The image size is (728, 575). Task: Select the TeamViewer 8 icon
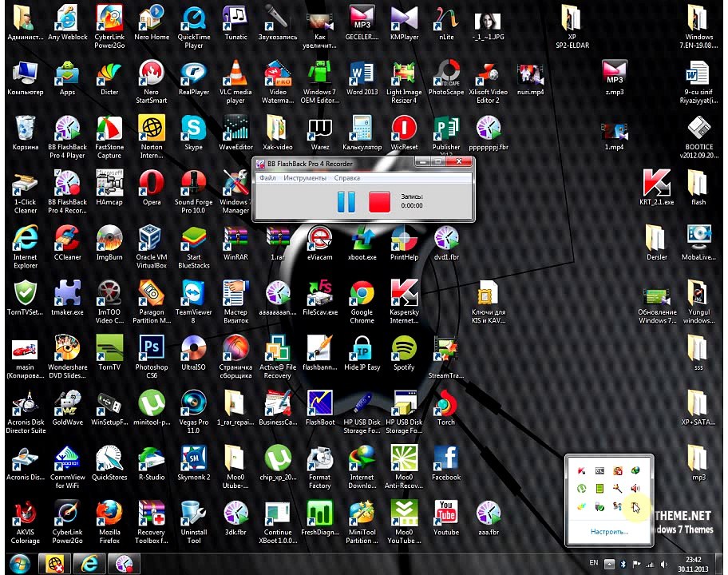click(x=193, y=303)
